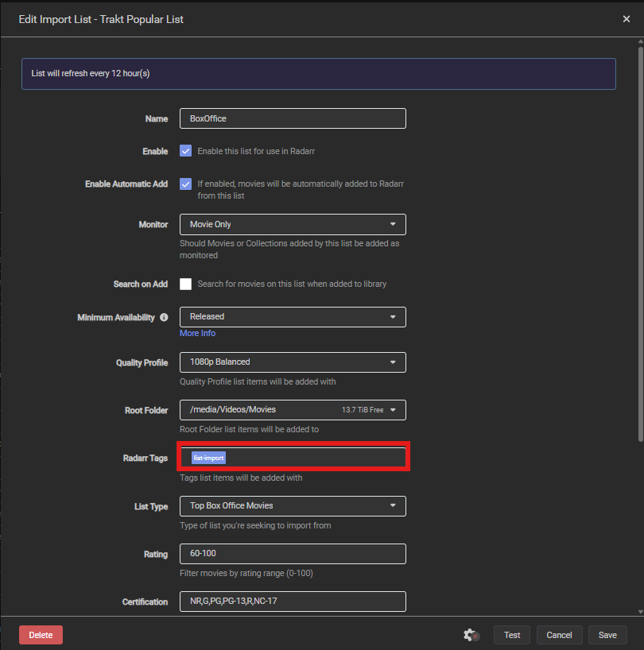This screenshot has width=644, height=650.
Task: Click the scrollbar down arrow
Action: coord(641,611)
